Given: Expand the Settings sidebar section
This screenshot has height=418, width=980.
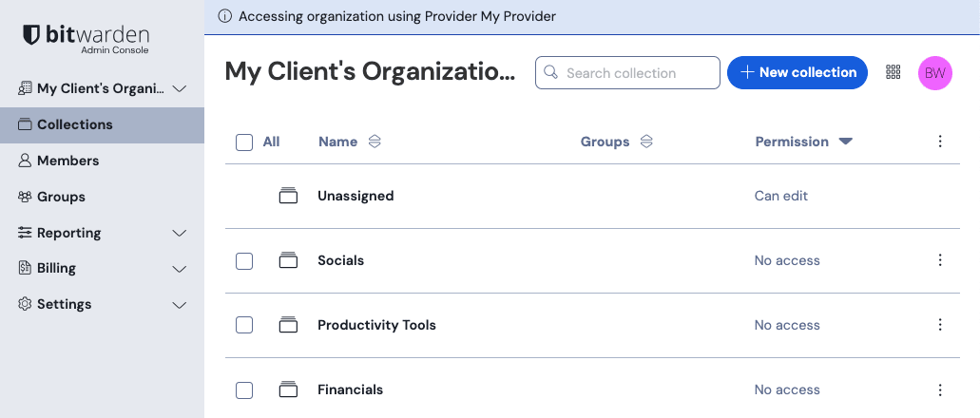Looking at the screenshot, I should [x=179, y=305].
